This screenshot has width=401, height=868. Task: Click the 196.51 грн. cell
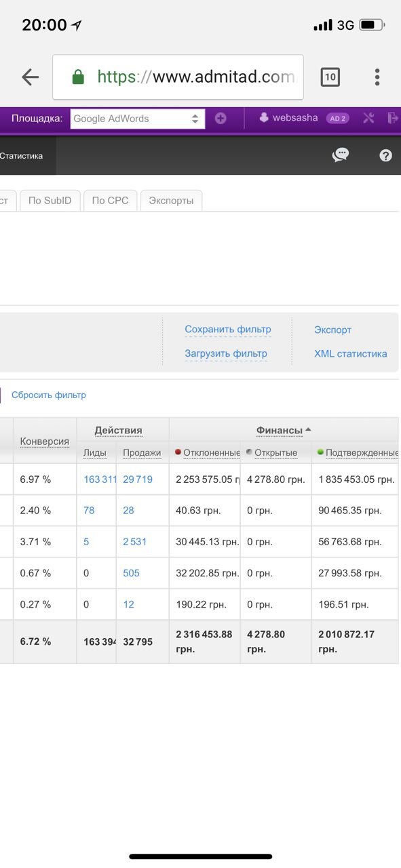tap(343, 604)
